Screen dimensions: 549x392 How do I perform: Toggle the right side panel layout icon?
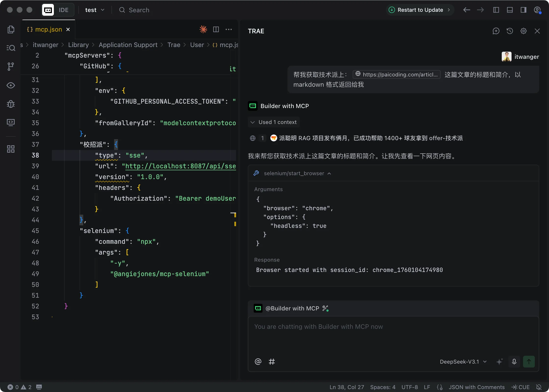pyautogui.click(x=523, y=10)
